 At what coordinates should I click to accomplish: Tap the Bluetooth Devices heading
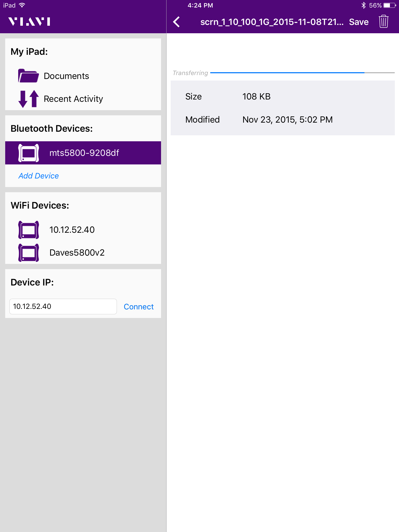[52, 129]
